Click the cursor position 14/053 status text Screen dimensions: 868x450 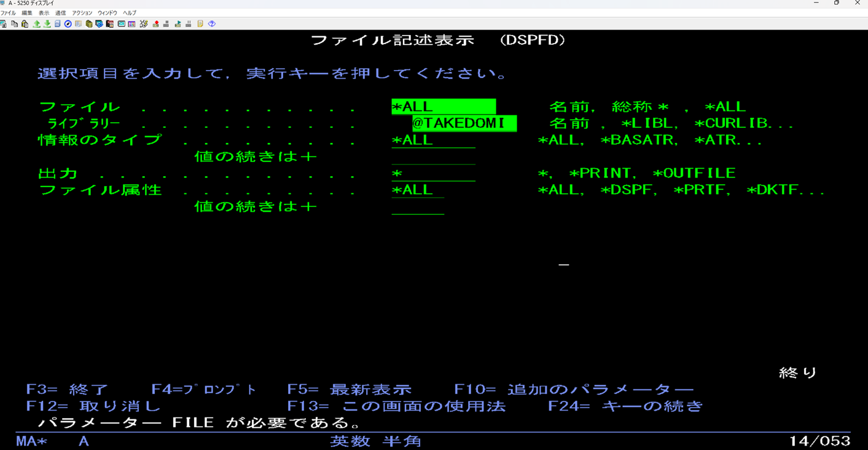coord(819,441)
